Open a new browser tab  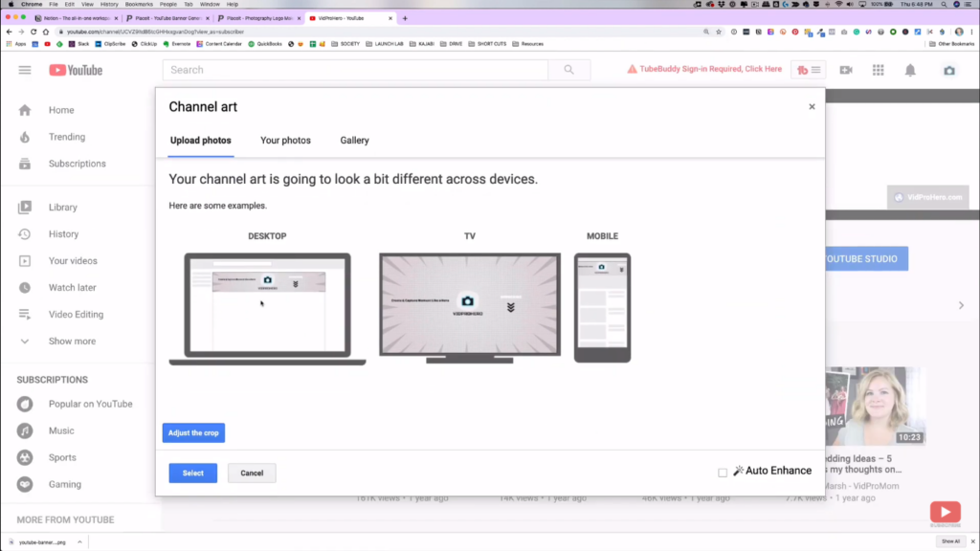point(405,18)
